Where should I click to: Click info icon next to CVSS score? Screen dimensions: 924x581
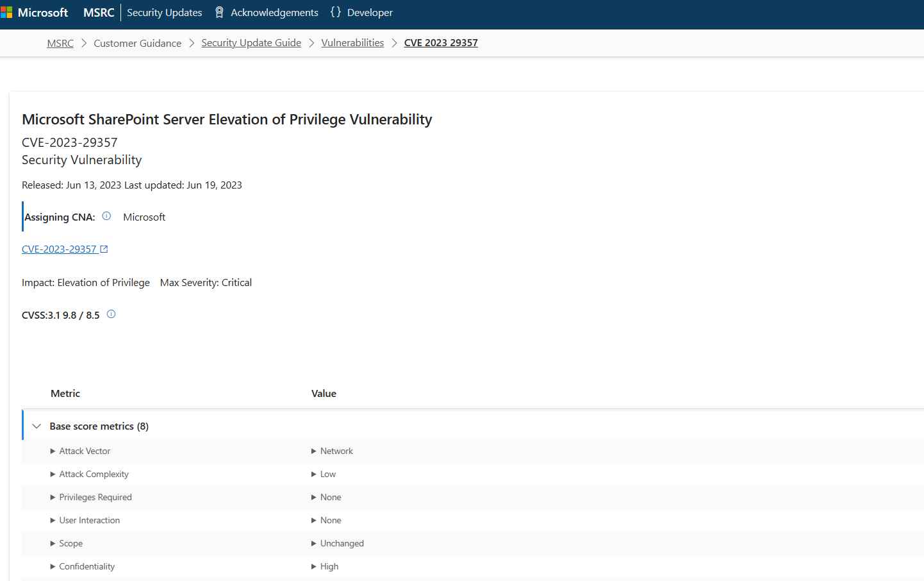pyautogui.click(x=111, y=314)
